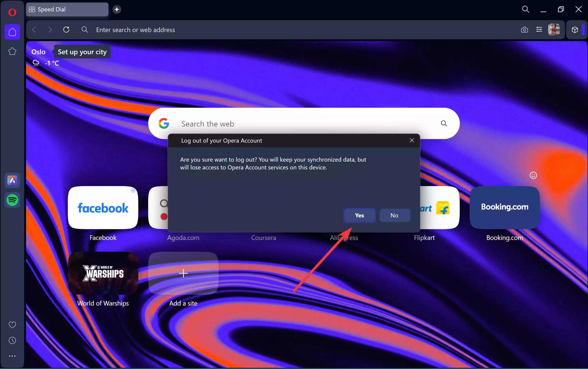Image resolution: width=588 pixels, height=369 pixels.
Task: Expand the Set up your city prompt
Action: point(82,52)
